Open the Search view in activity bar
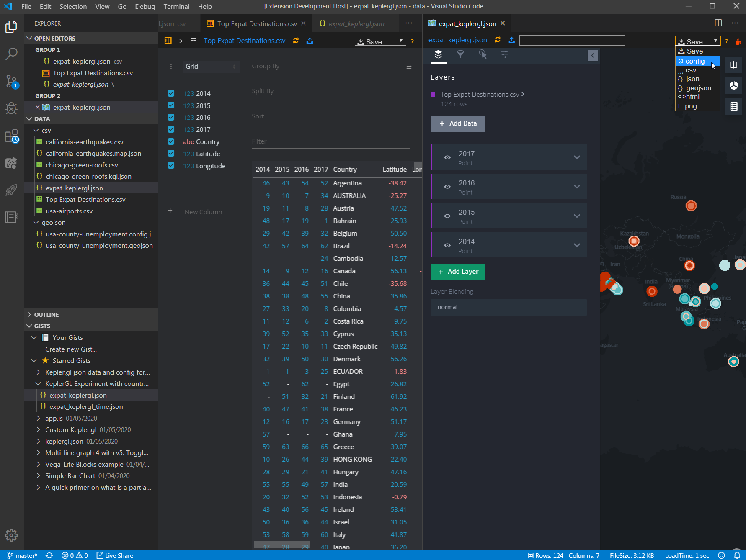The width and height of the screenshot is (746, 560). coord(11,54)
